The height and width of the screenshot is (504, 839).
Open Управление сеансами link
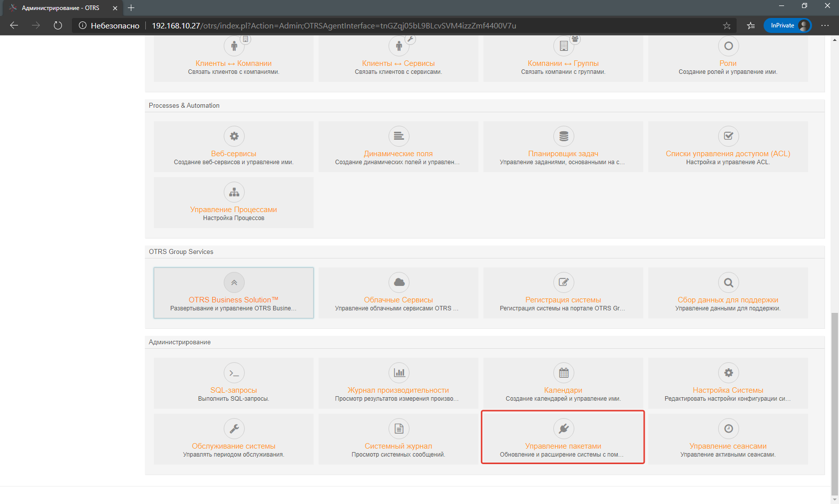[x=728, y=446]
